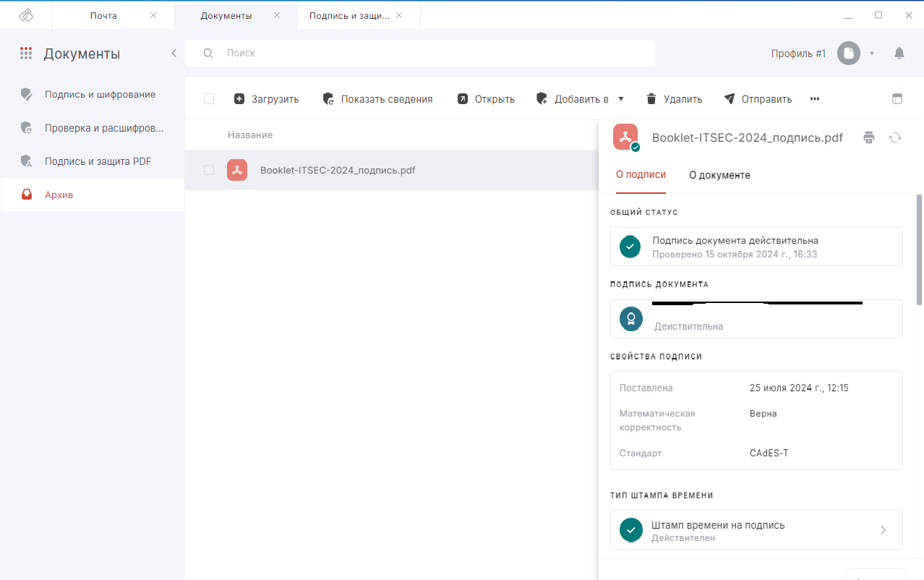Toggle the panel layout icon at toolbar right
The width and height of the screenshot is (924, 580).
coord(897,99)
